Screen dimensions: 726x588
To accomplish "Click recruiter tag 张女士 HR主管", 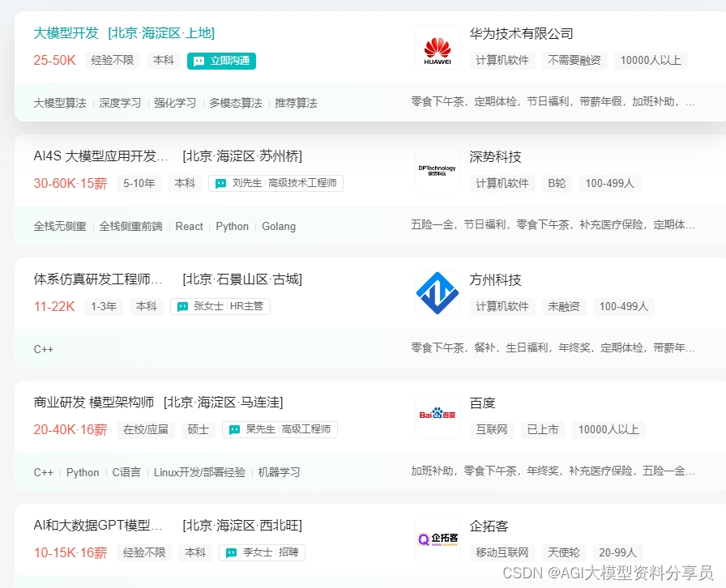I will click(x=220, y=306).
